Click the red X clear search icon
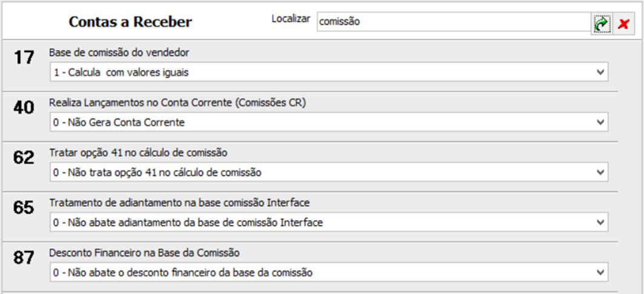This screenshot has width=644, height=294. pyautogui.click(x=623, y=24)
